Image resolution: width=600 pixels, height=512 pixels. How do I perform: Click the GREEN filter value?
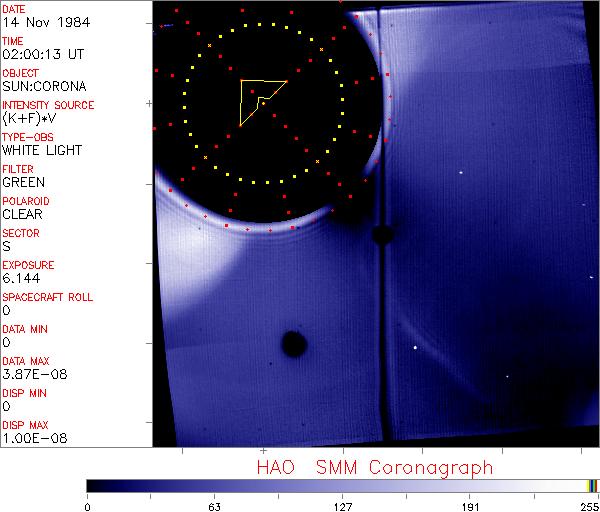point(23,182)
